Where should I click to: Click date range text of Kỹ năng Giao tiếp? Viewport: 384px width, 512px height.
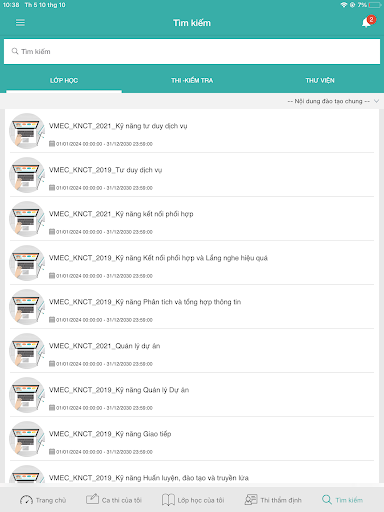104,452
